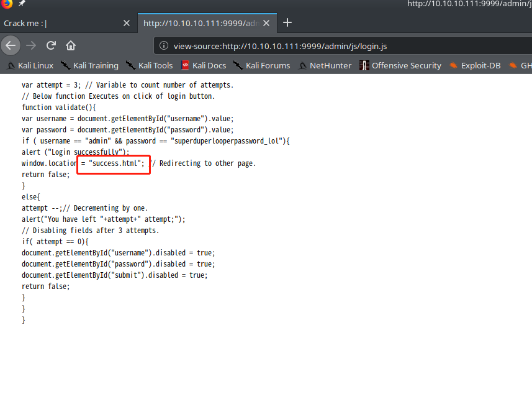
Task: Open the Kali Linux bookmark
Action: pyautogui.click(x=30, y=65)
